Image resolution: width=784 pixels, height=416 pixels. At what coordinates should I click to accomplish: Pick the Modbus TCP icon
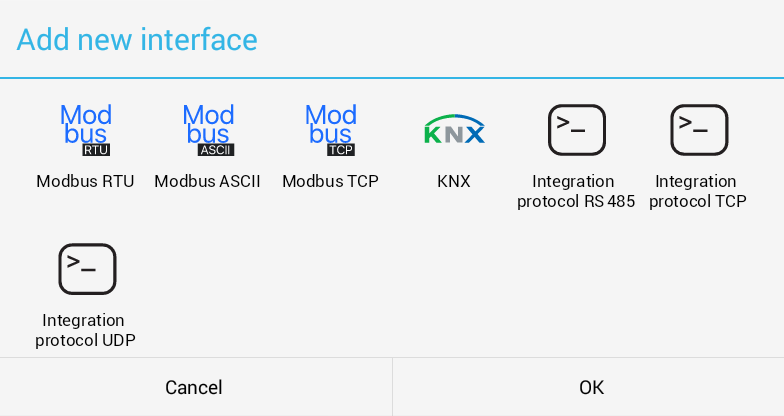click(331, 130)
